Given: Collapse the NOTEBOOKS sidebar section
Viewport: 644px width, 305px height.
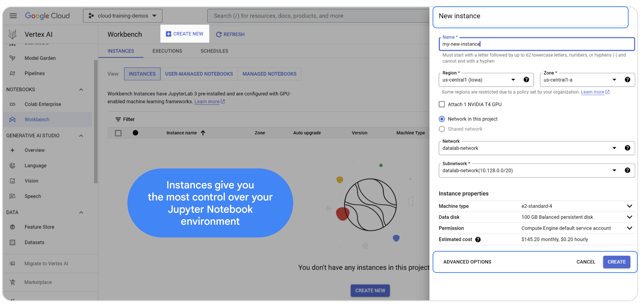Looking at the screenshot, I should [81, 89].
